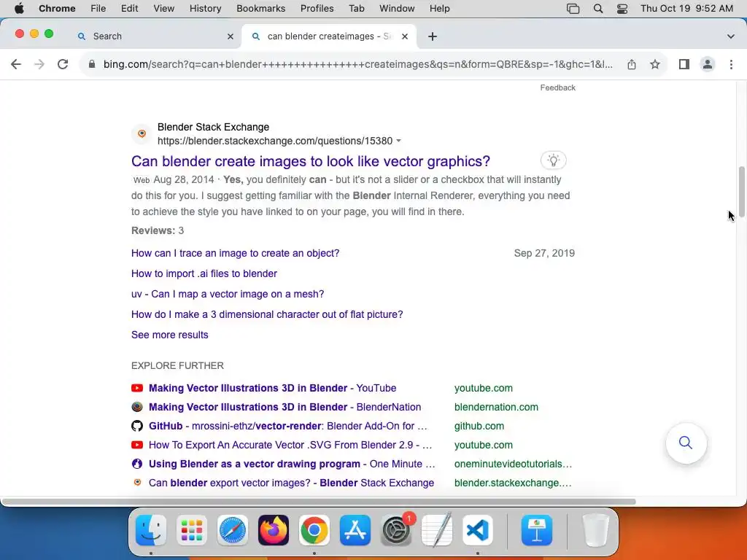Launch Firefox from the Dock
The image size is (747, 560).
coord(274,530)
